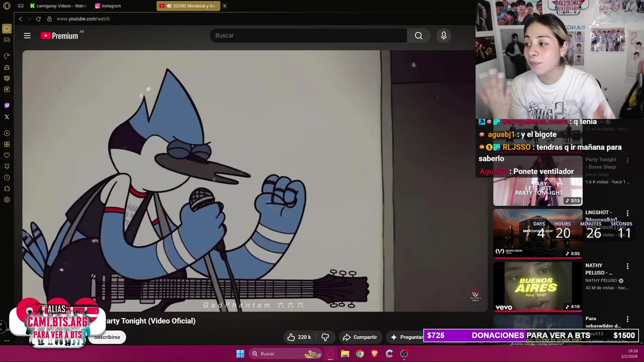Switch to the camigaray Videos tab
The image size is (644, 362).
58,6
